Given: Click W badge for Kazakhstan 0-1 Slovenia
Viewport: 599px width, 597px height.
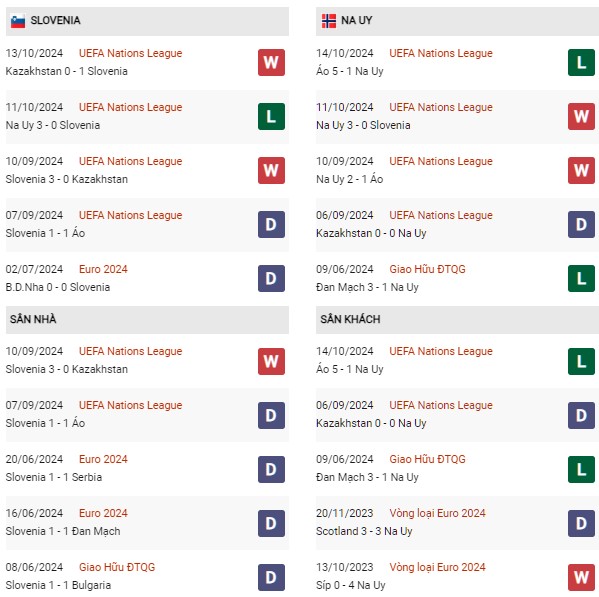Looking at the screenshot, I should click(x=271, y=62).
